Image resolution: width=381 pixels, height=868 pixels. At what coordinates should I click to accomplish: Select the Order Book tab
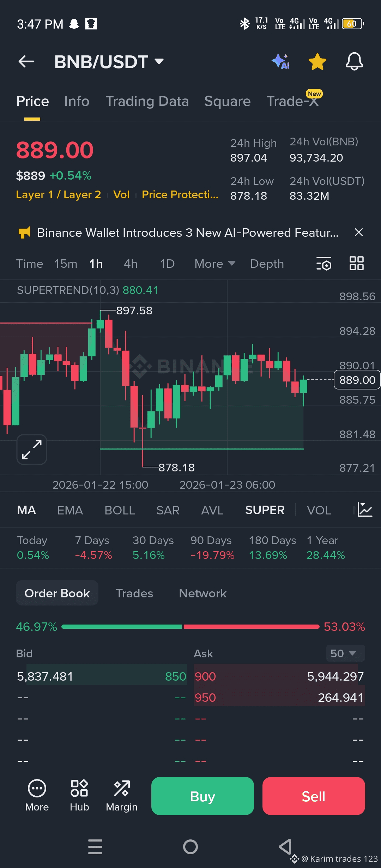pyautogui.click(x=57, y=593)
